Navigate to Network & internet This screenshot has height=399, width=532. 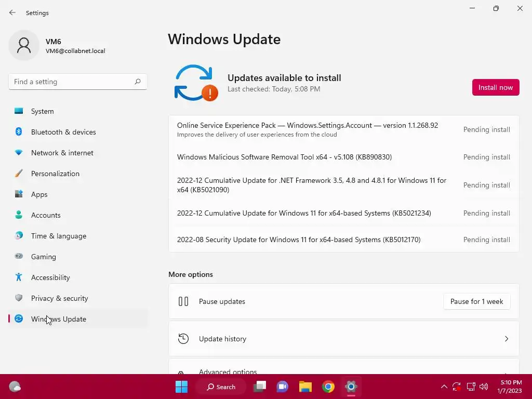(78, 153)
